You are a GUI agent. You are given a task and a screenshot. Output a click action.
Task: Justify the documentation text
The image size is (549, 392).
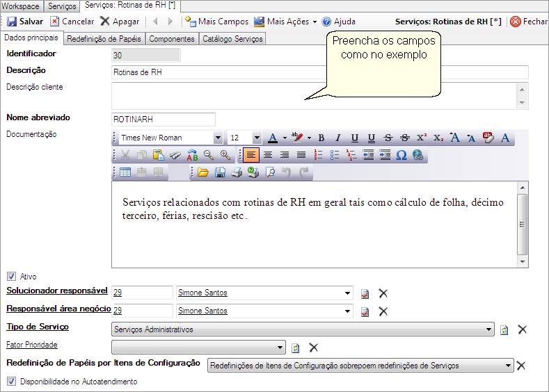point(301,155)
